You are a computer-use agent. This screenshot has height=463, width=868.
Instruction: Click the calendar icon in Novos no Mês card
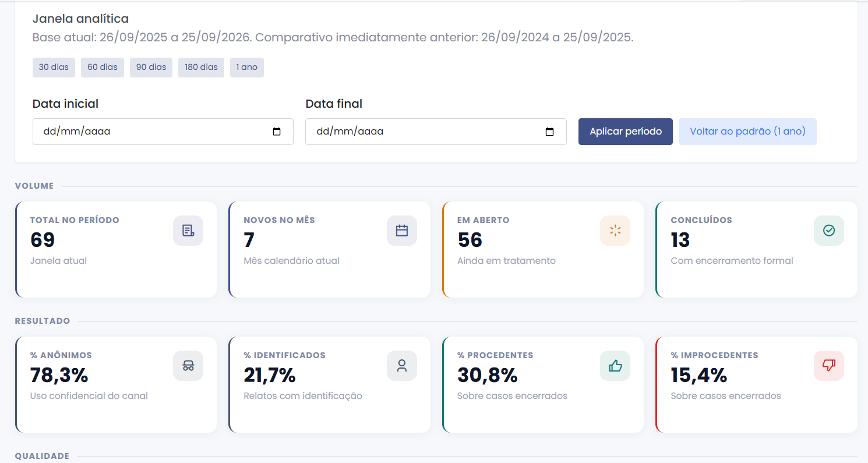[402, 231]
